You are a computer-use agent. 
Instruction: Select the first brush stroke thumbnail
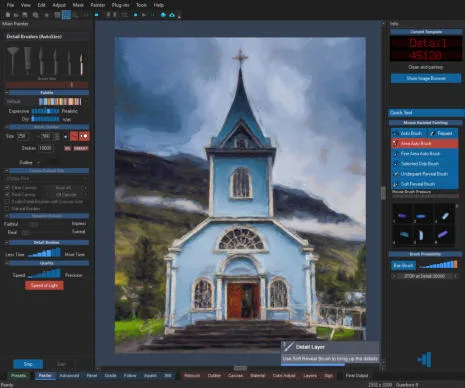click(x=402, y=215)
